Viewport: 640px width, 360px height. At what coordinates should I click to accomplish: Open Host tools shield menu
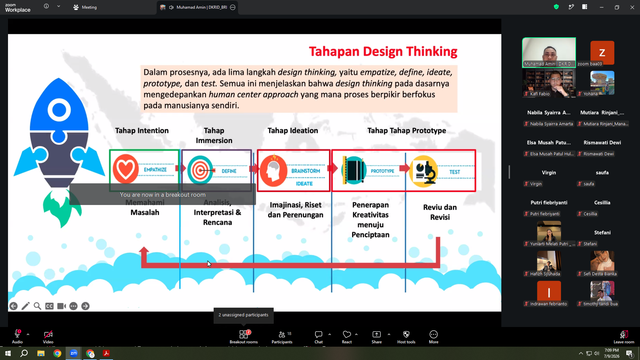coord(406,336)
